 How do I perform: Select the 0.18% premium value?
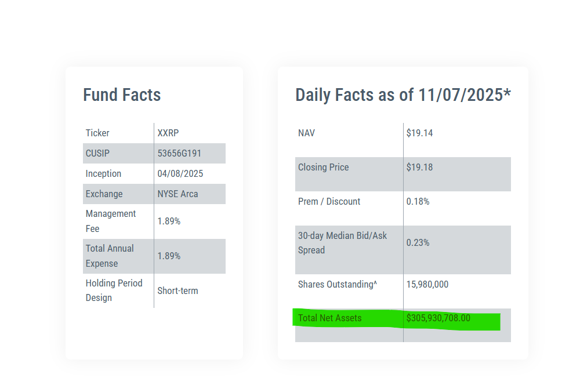(418, 202)
